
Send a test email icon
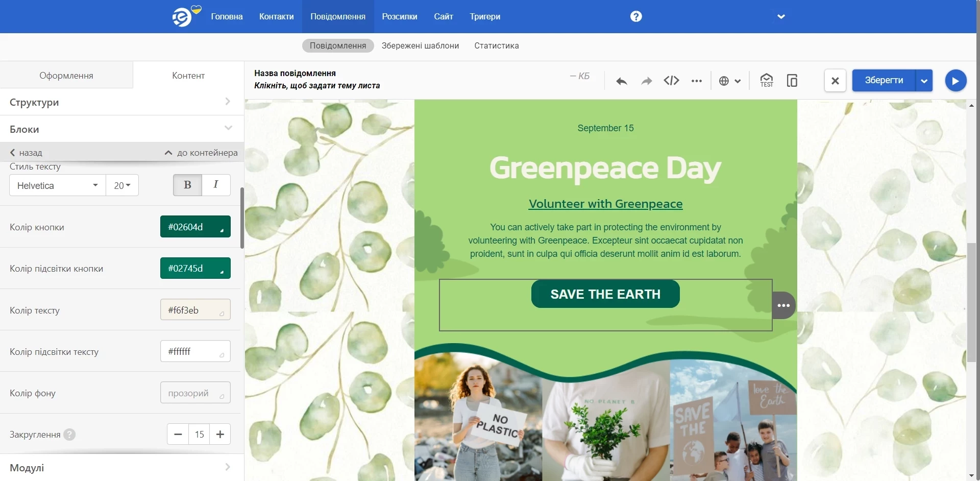tap(767, 80)
